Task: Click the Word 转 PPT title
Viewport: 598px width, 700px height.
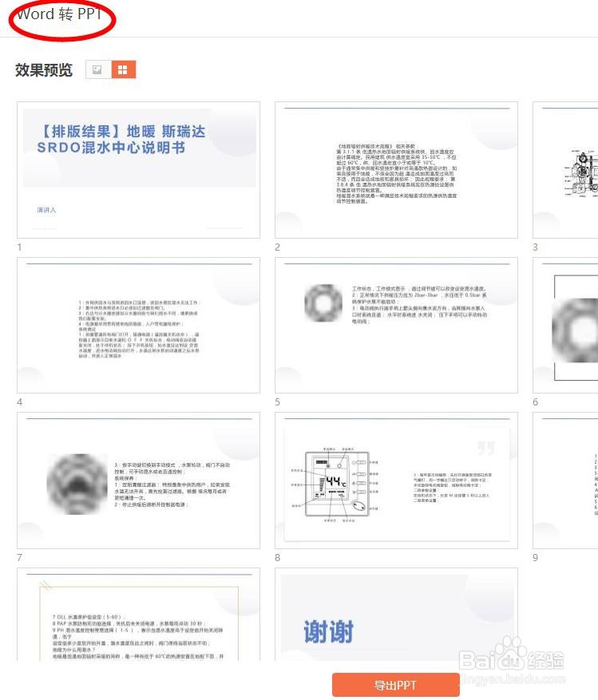Action: 59,14
